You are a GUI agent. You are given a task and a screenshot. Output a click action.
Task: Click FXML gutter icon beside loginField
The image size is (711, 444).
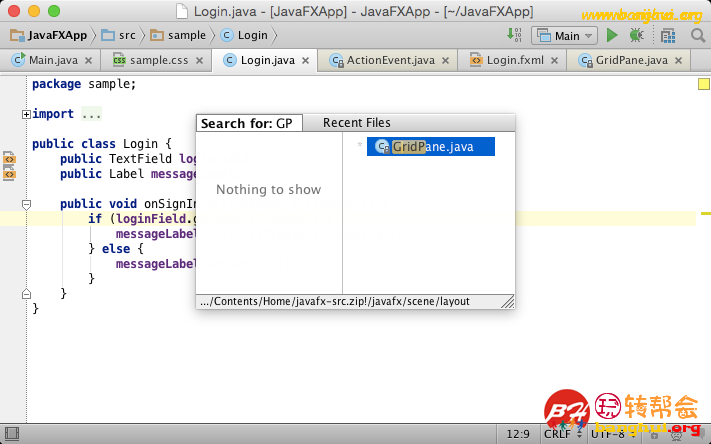point(9,159)
